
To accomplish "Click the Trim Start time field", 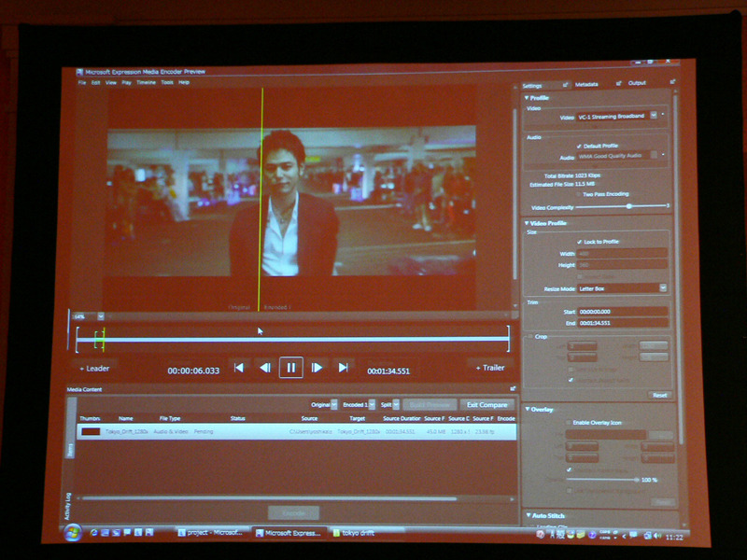I will [x=622, y=312].
